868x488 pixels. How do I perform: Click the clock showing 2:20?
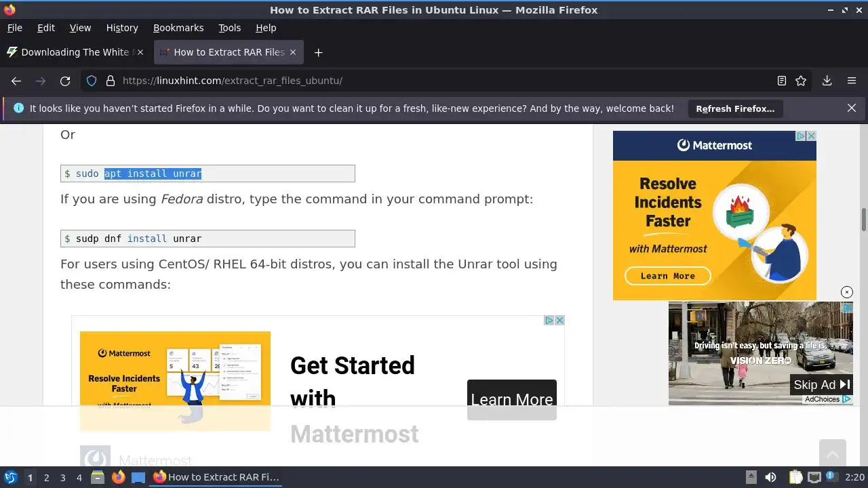point(854,477)
